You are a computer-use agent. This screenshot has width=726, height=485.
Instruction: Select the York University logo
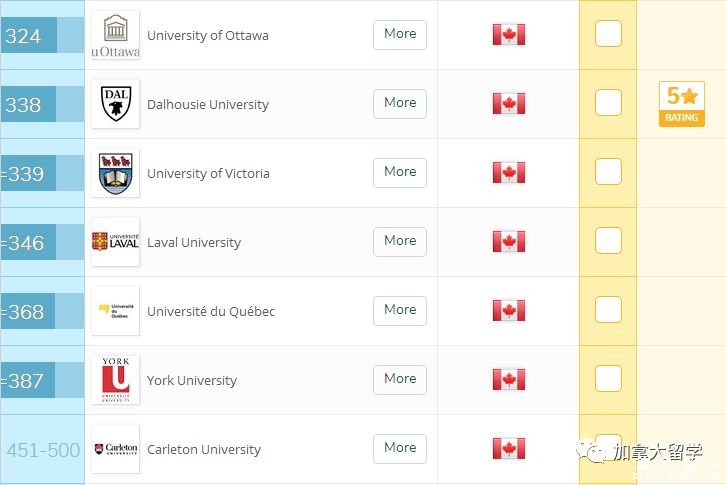coord(115,380)
